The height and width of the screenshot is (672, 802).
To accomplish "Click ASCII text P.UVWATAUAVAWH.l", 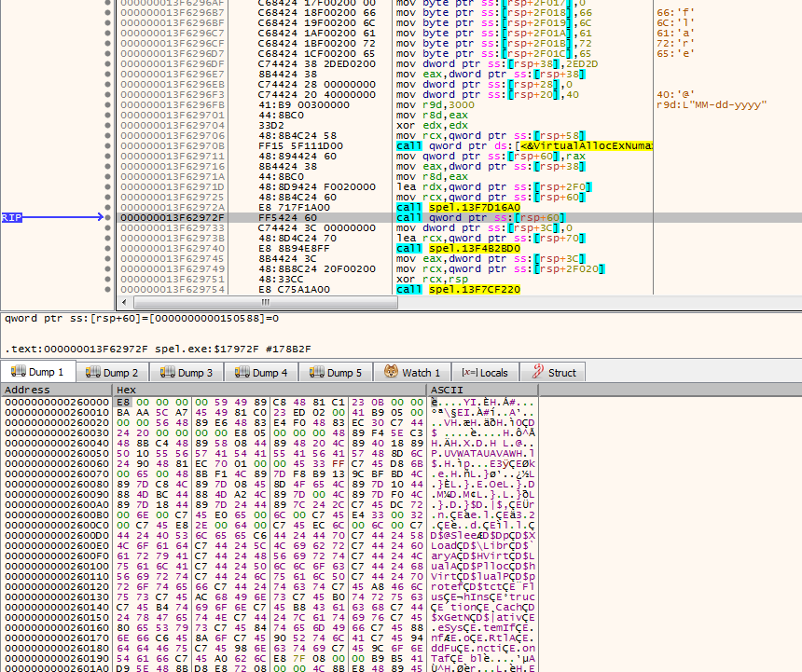I will coord(483,453).
